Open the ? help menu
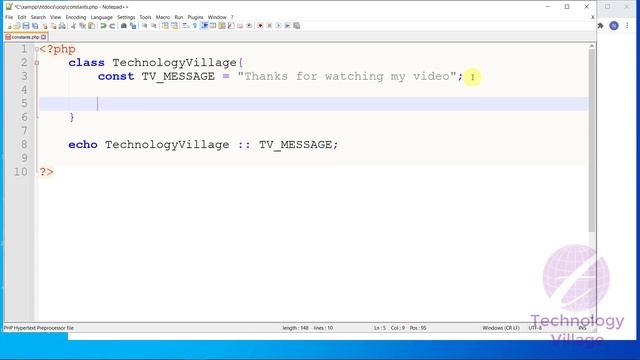The width and height of the screenshot is (640, 360). [232, 17]
